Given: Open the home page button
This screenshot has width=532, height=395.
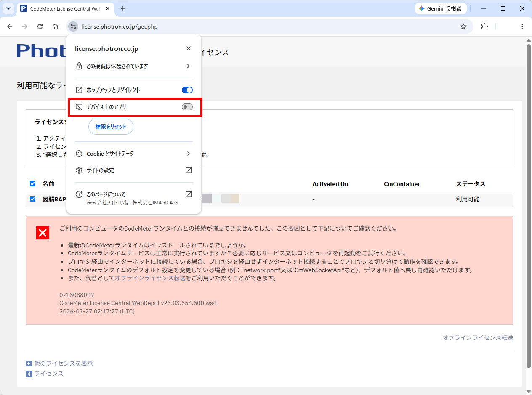Looking at the screenshot, I should (x=55, y=27).
